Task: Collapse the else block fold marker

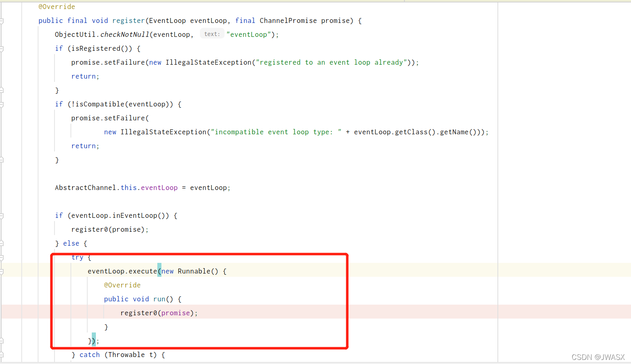Action: click(x=2, y=244)
